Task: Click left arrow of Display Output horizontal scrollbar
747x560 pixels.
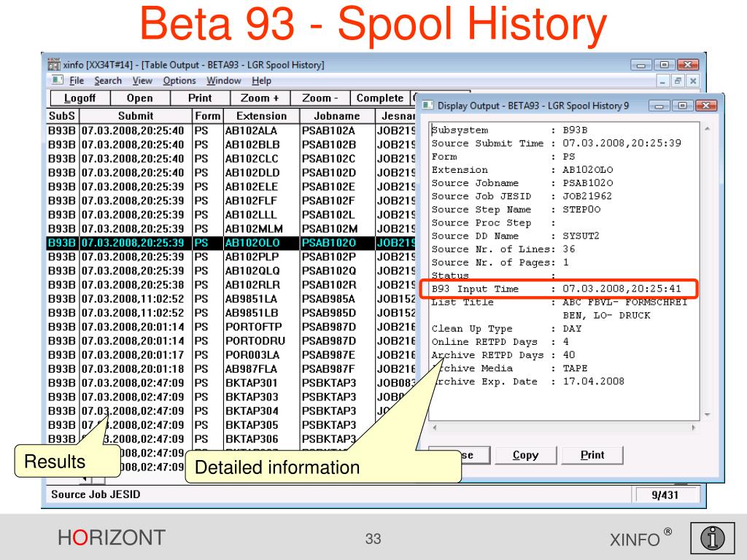Action: coord(434,427)
